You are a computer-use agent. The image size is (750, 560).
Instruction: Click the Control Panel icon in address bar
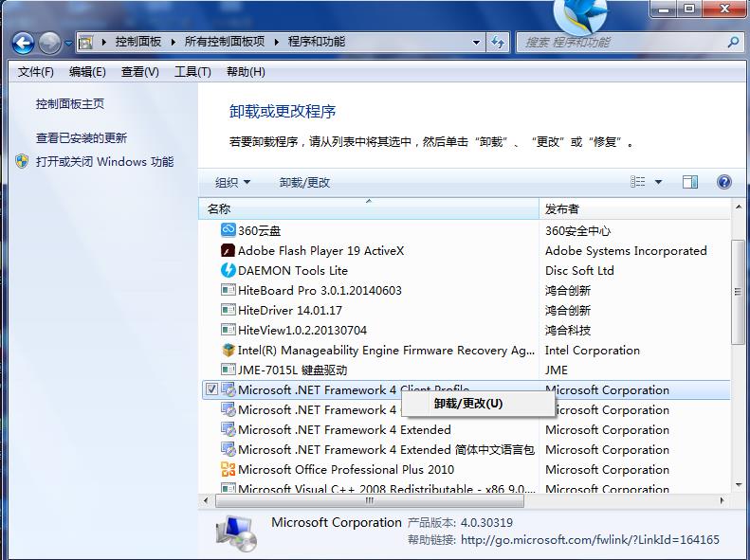point(85,43)
